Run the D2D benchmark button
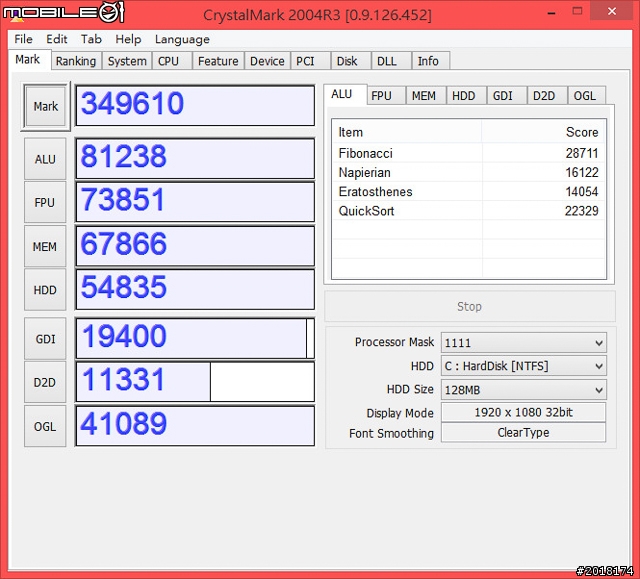This screenshot has width=640, height=579. (x=45, y=382)
